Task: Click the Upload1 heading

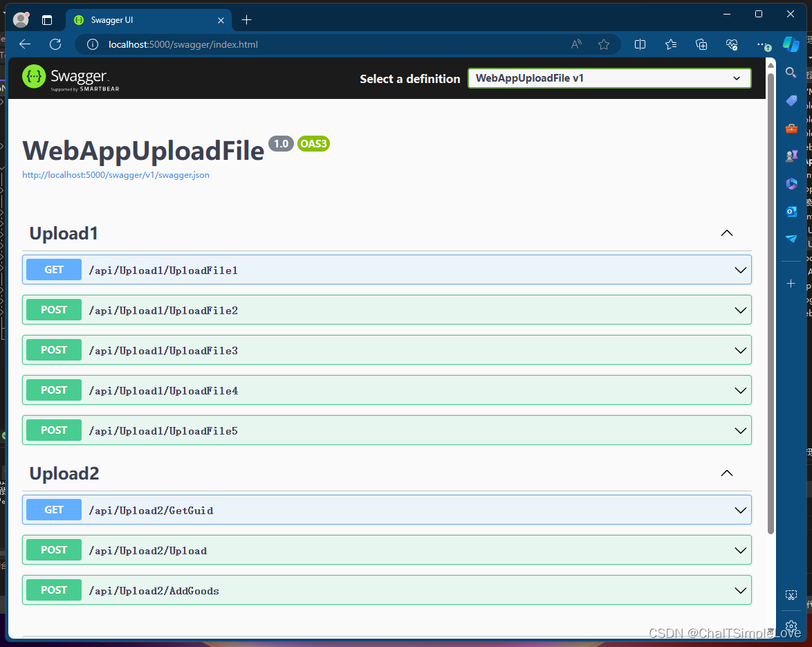Action: (64, 234)
